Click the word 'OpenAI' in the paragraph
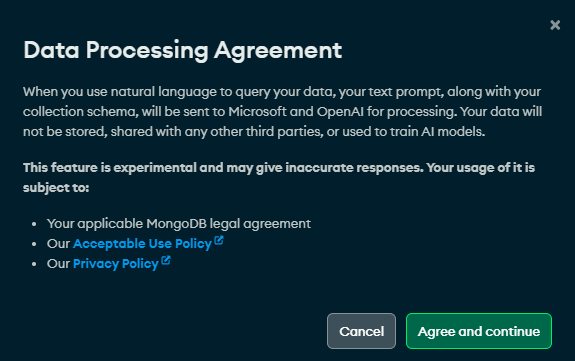 click(x=340, y=112)
